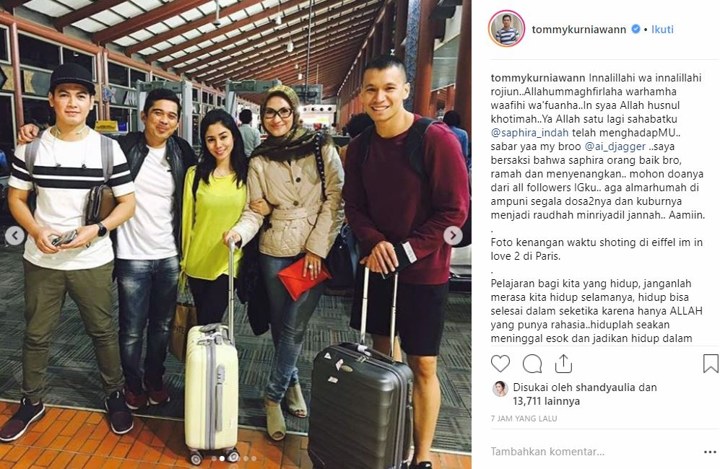Like the post with heart icon
This screenshot has height=469, width=720.
[500, 364]
